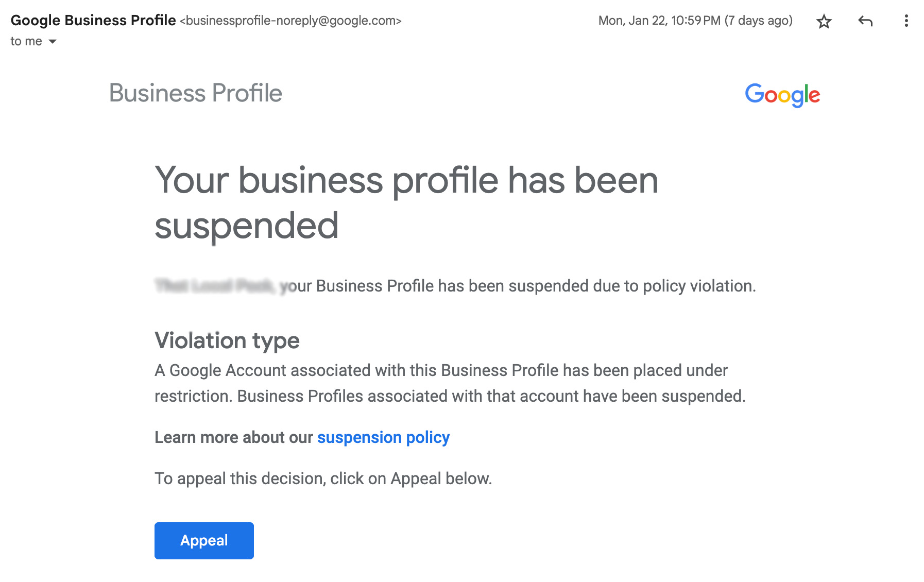Image resolution: width=924 pixels, height=582 pixels.
Task: Click the sender email address
Action: (x=292, y=21)
